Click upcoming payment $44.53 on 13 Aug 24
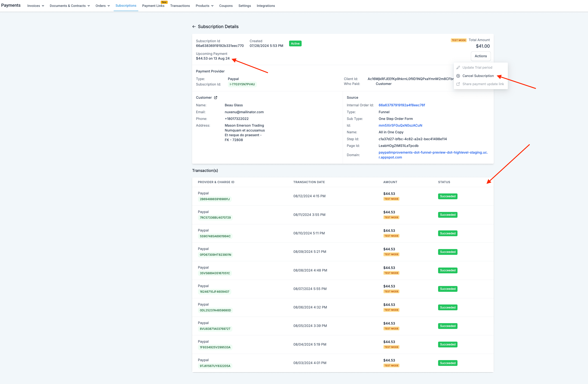The width and height of the screenshot is (588, 384). pyautogui.click(x=213, y=59)
